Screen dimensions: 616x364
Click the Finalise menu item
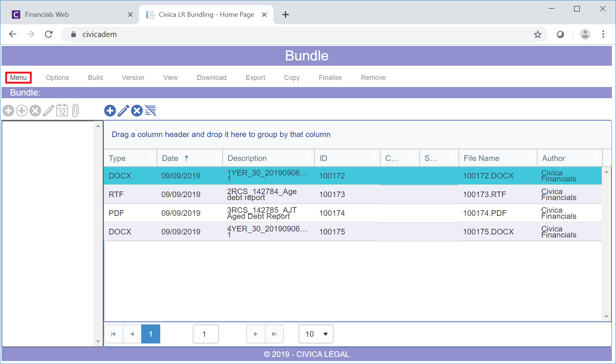[330, 78]
